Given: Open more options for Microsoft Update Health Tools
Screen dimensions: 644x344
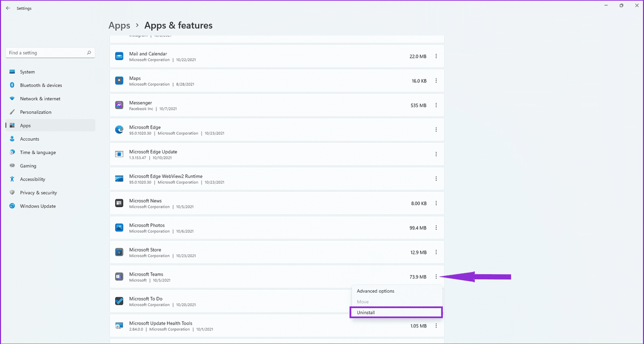Looking at the screenshot, I should (436, 326).
